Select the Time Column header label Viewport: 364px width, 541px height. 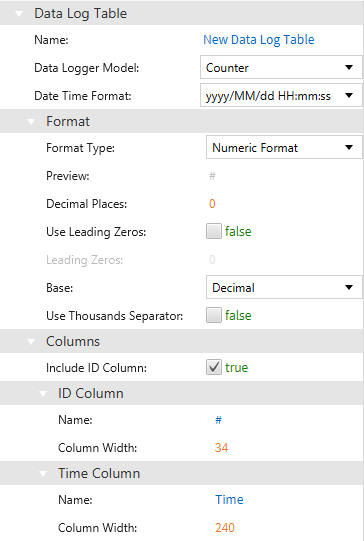(99, 473)
